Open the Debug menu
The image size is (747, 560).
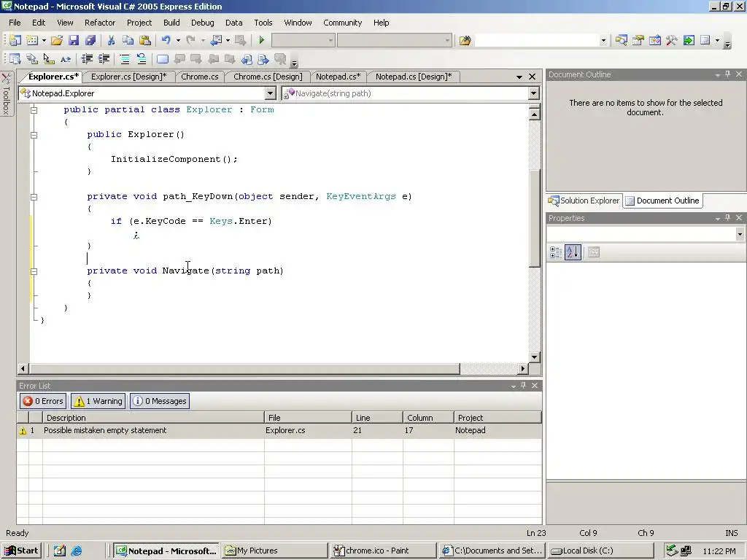point(203,23)
